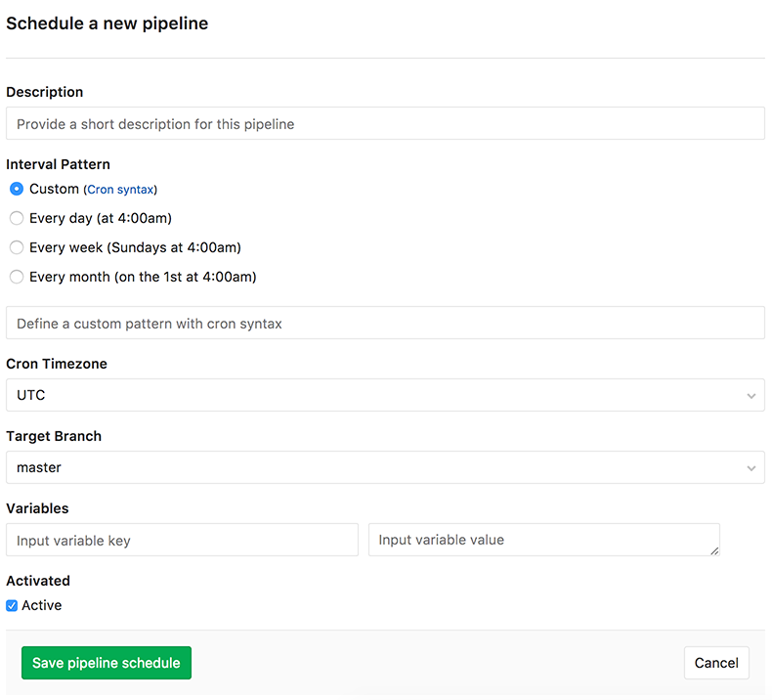This screenshot has height=700, width=772.
Task: Select the Custom interval pattern radio button
Action: tap(17, 189)
